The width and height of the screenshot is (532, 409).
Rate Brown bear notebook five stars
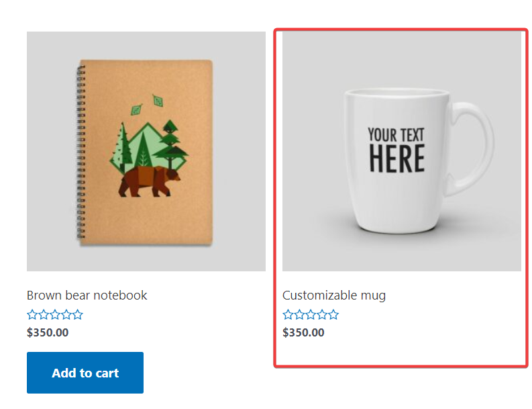point(78,314)
